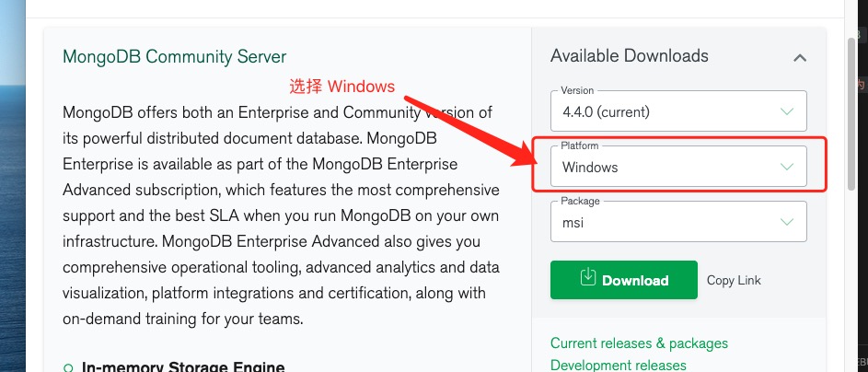The image size is (868, 372).
Task: Click the red '选择 Windows' annotation text
Action: [x=342, y=87]
